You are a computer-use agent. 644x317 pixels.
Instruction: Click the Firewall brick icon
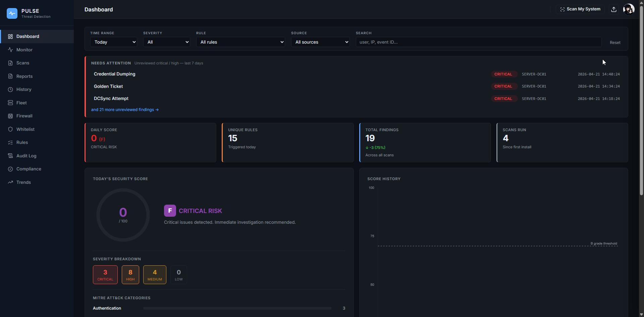pos(10,116)
